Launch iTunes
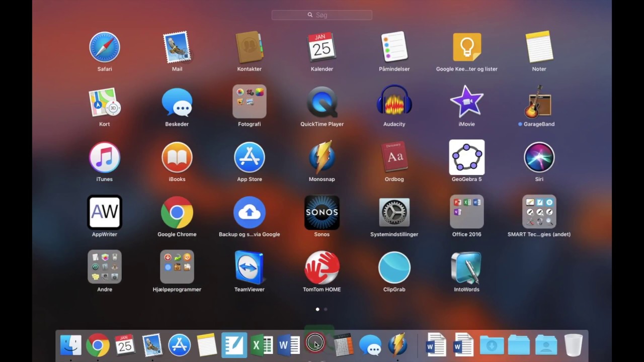This screenshot has height=362, width=644. click(105, 157)
